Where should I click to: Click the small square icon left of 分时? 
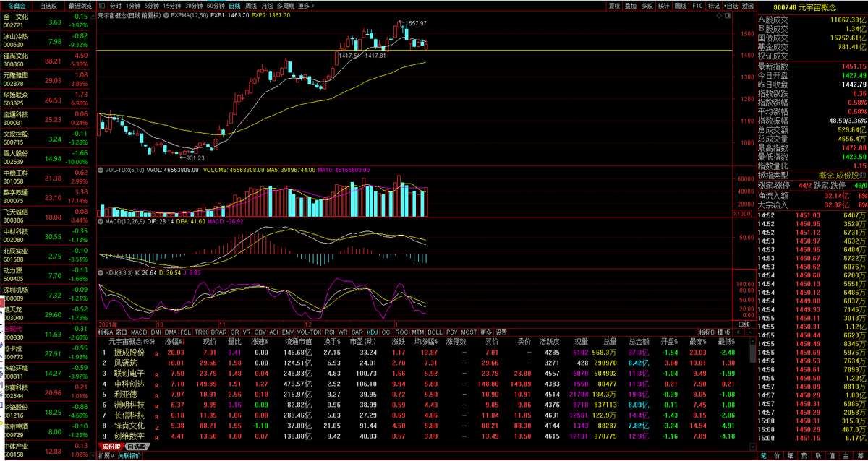click(102, 5)
